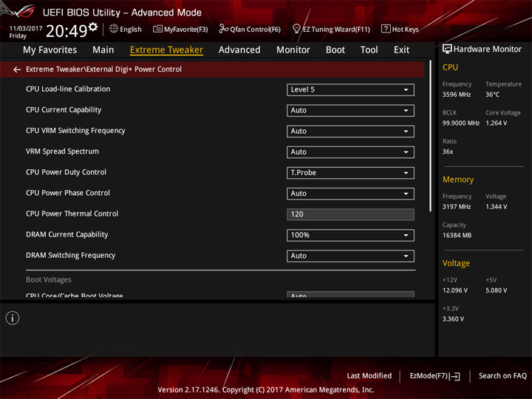Image resolution: width=532 pixels, height=399 pixels.
Task: Select CPU Power Thermal Control label
Action: 72,214
